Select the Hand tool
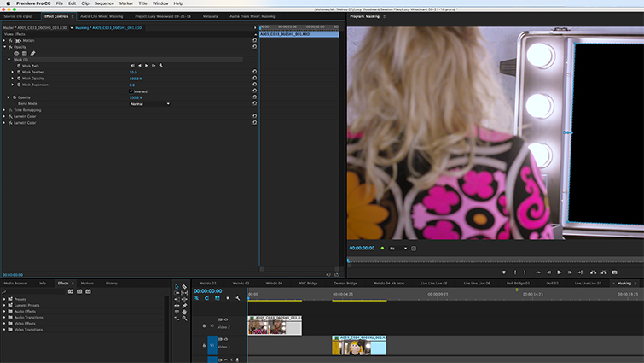The image size is (644, 363). tap(184, 312)
